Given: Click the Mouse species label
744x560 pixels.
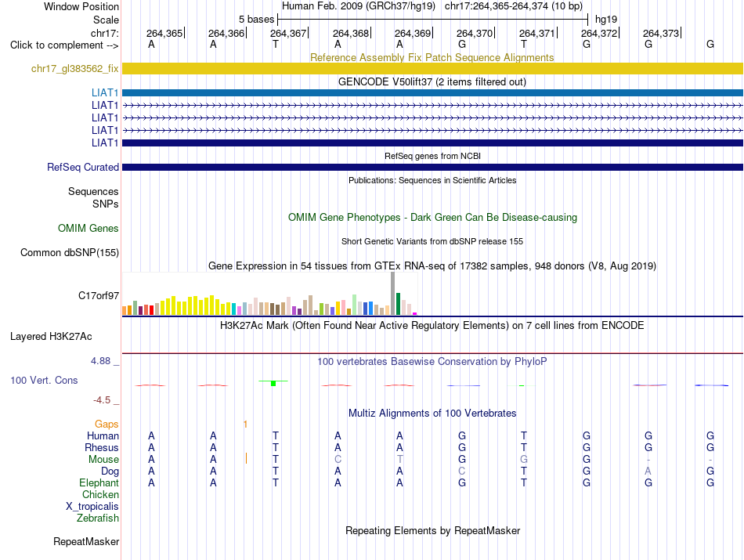Looking at the screenshot, I should [x=103, y=460].
